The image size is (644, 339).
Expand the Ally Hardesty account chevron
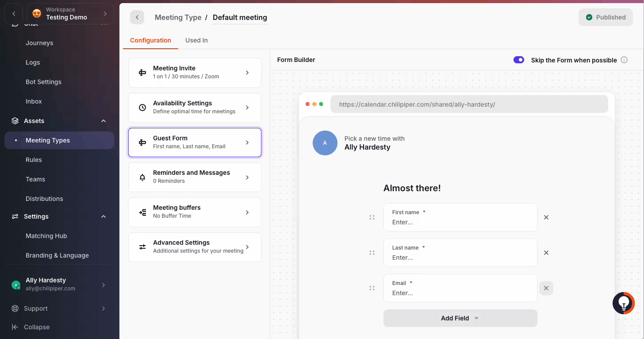[x=103, y=285]
